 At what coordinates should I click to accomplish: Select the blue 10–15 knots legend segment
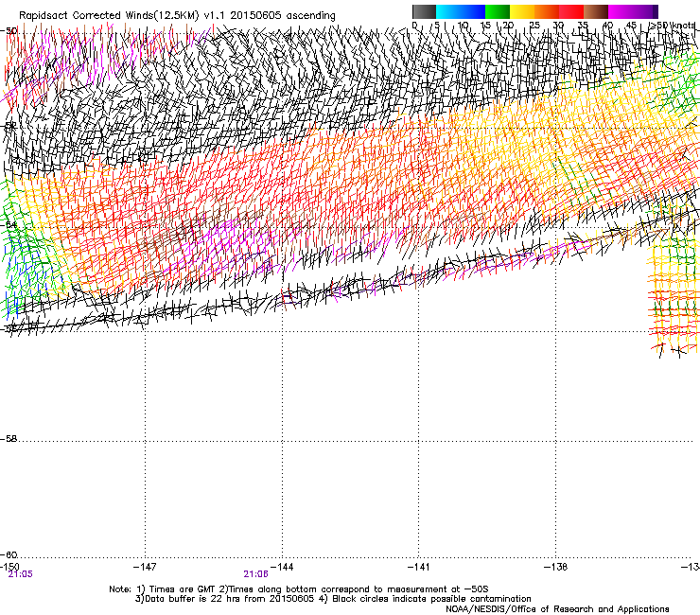tap(473, 11)
